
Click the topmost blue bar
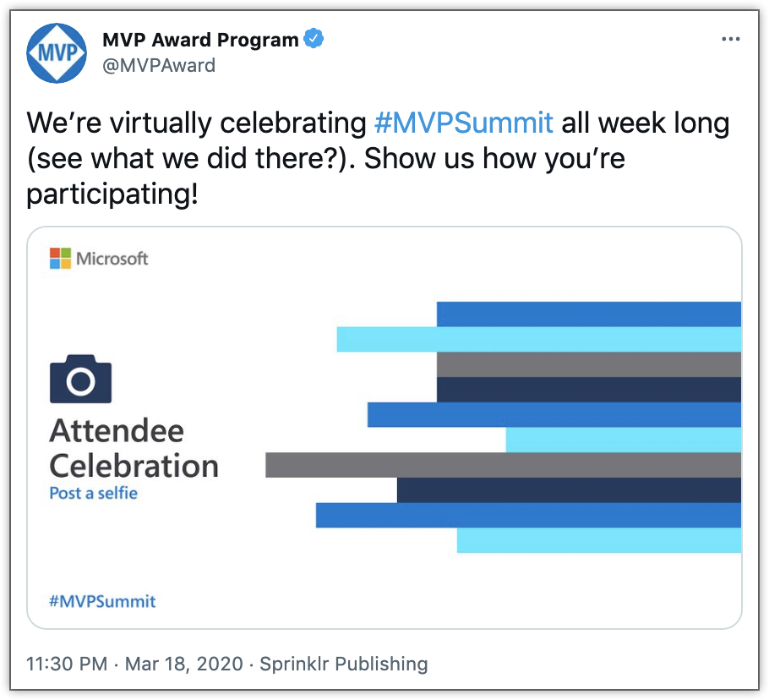click(x=588, y=314)
